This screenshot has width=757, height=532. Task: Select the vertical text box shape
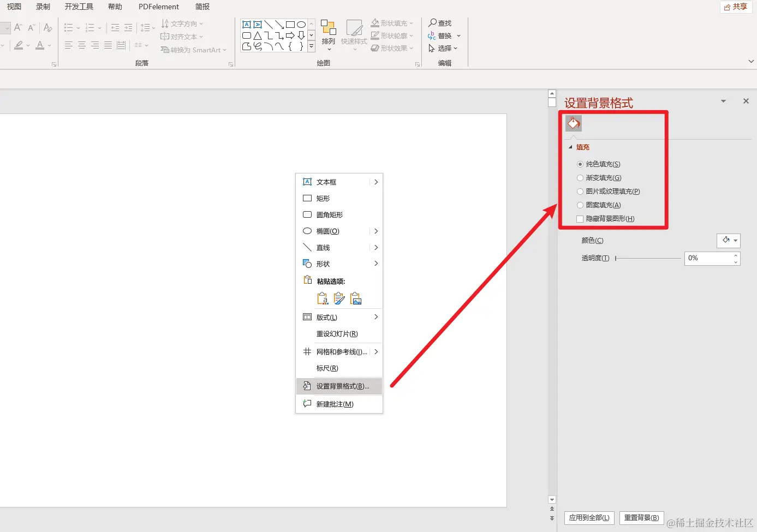(258, 25)
